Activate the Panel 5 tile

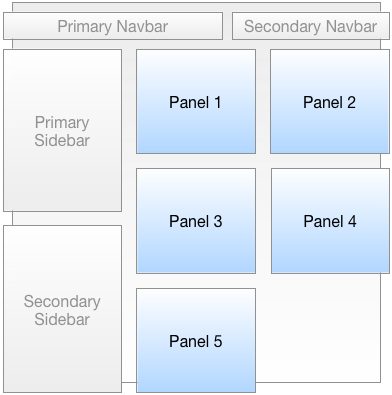pos(196,340)
